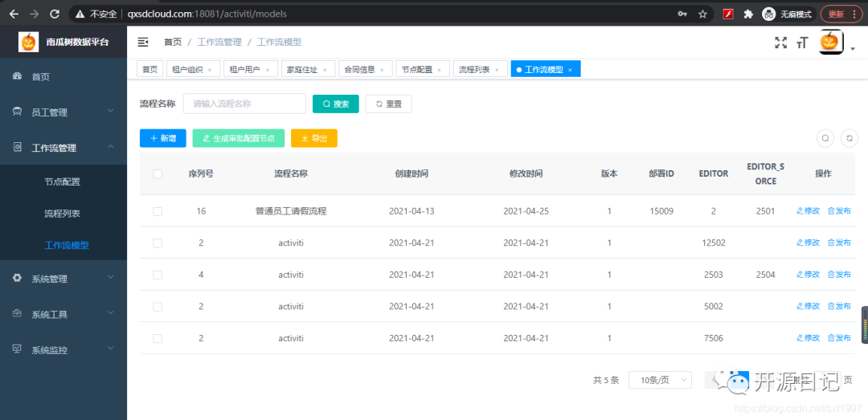Check the row with EDITOR 5002

point(158,307)
